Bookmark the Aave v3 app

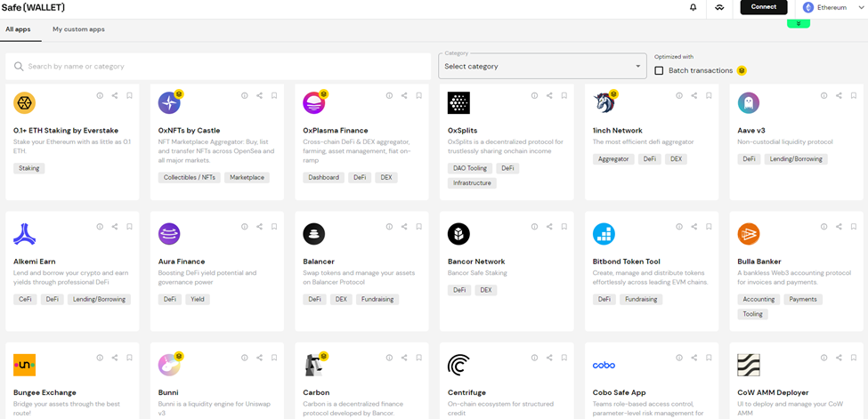854,96
